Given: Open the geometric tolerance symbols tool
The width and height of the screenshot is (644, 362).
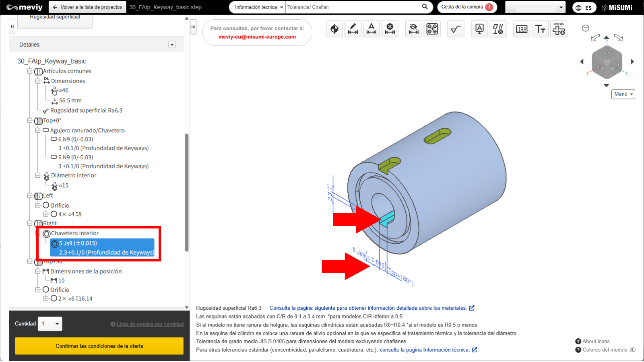Looking at the screenshot, I should 498,29.
